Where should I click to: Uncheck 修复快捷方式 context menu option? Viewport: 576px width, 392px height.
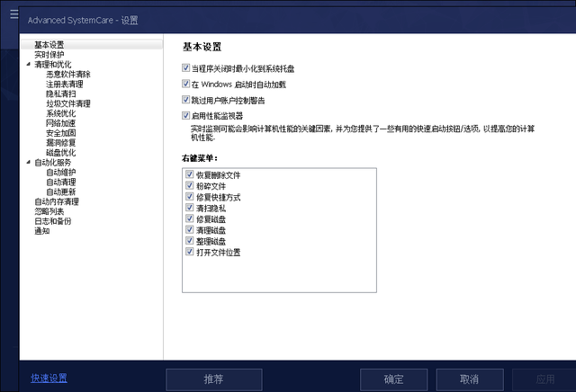click(x=190, y=196)
